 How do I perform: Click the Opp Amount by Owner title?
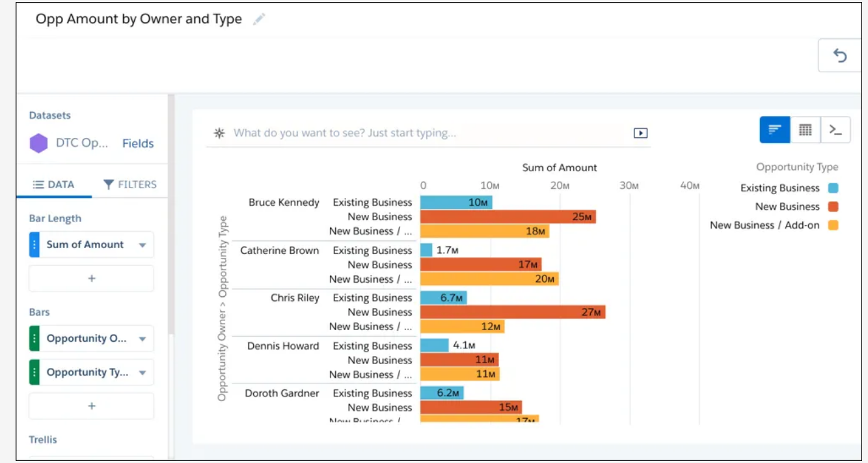tap(139, 19)
